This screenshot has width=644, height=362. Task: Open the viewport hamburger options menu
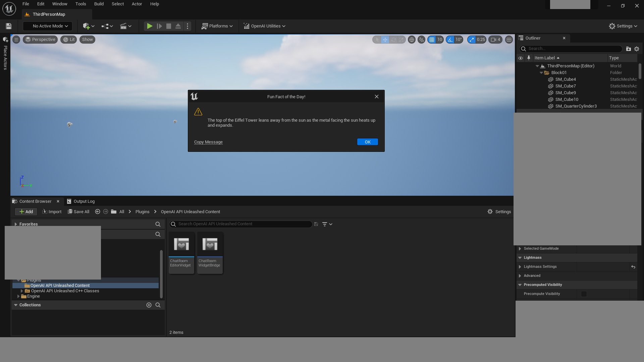point(16,40)
